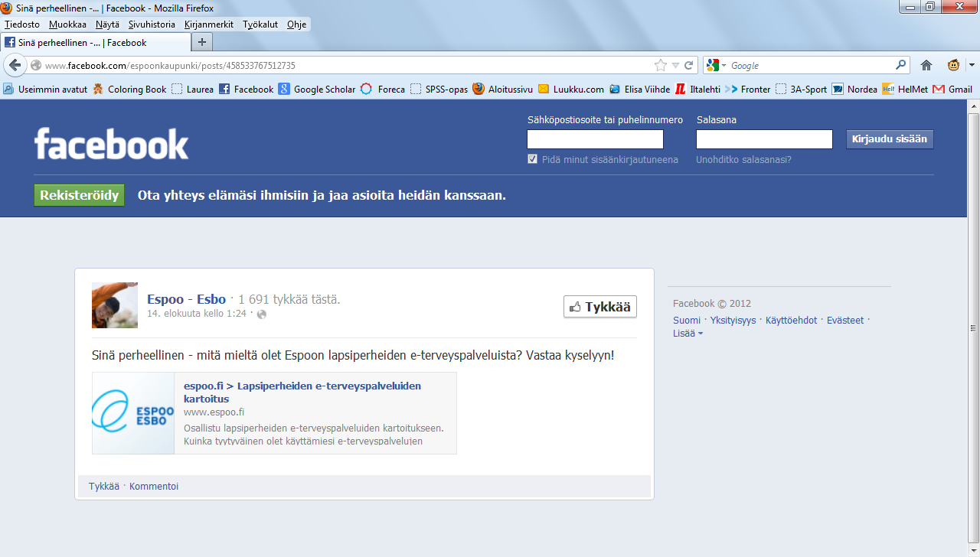Image resolution: width=980 pixels, height=557 pixels.
Task: Open the Gmail bookmark
Action: (x=953, y=89)
